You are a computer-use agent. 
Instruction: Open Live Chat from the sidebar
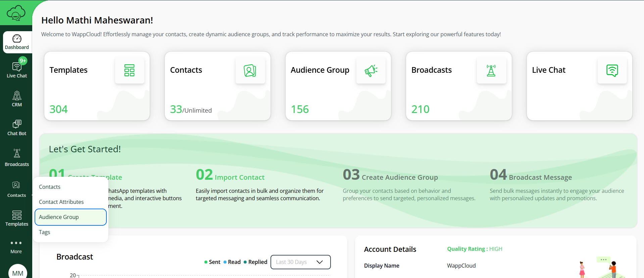17,70
